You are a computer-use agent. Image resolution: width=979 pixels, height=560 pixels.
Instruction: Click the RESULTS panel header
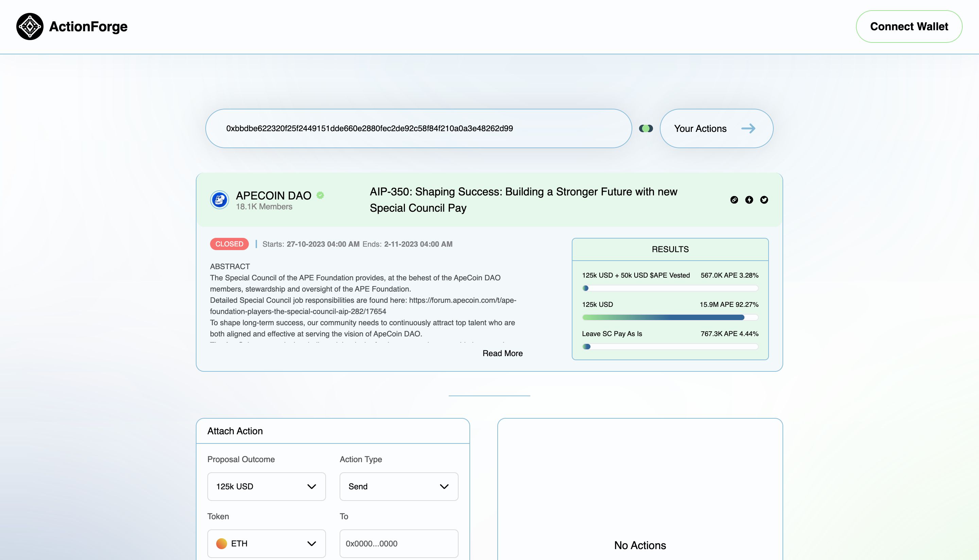click(x=670, y=249)
